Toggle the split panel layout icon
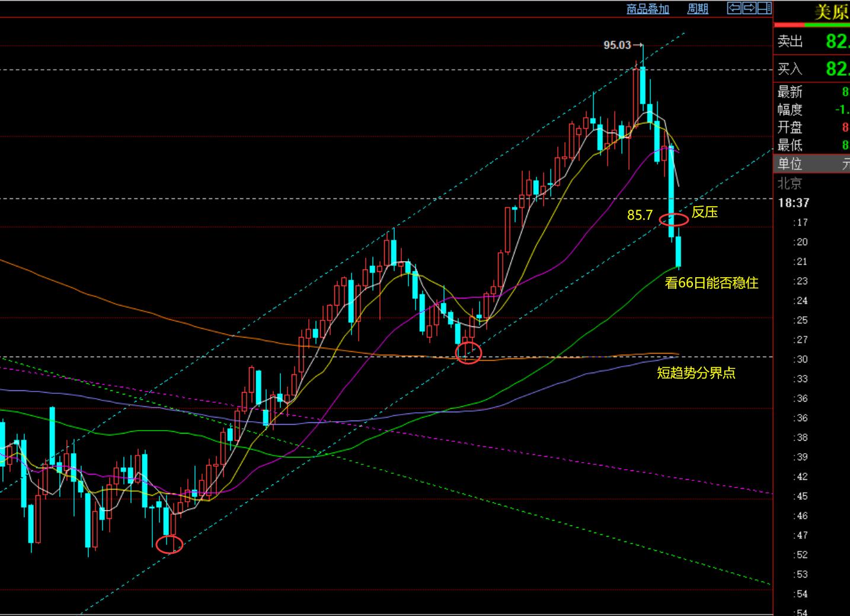850x616 pixels. tap(765, 8)
